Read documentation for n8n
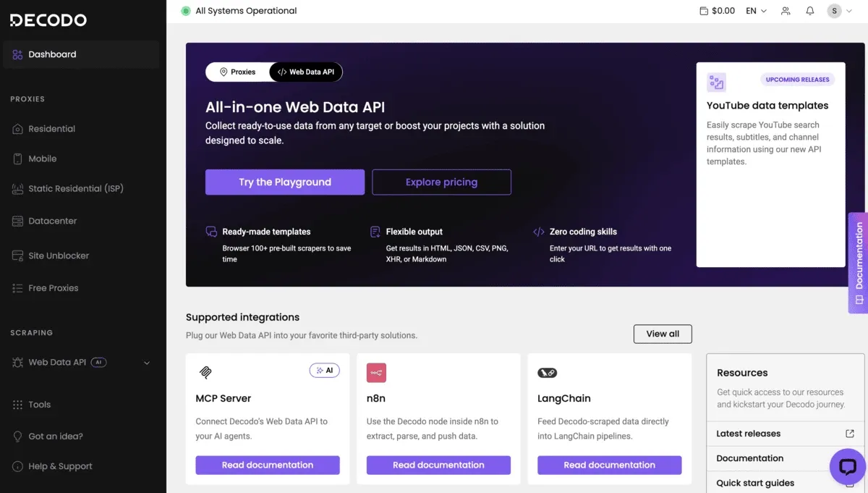 438,465
